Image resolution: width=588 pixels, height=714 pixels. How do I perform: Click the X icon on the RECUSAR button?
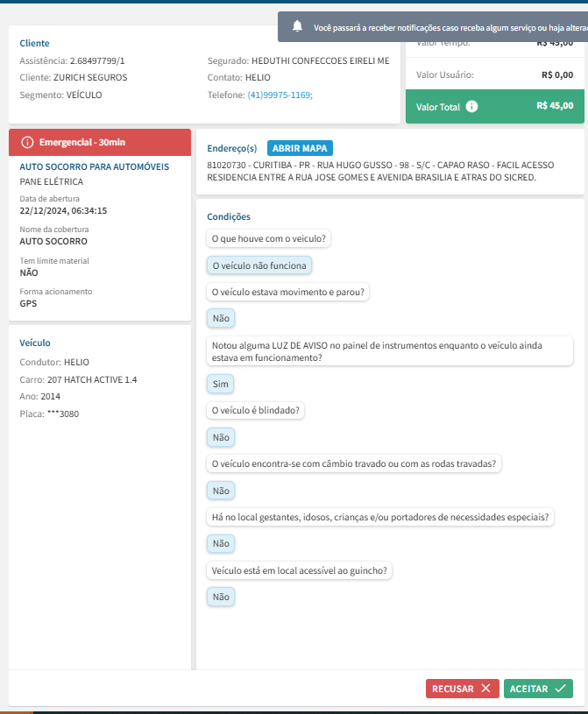pos(485,689)
